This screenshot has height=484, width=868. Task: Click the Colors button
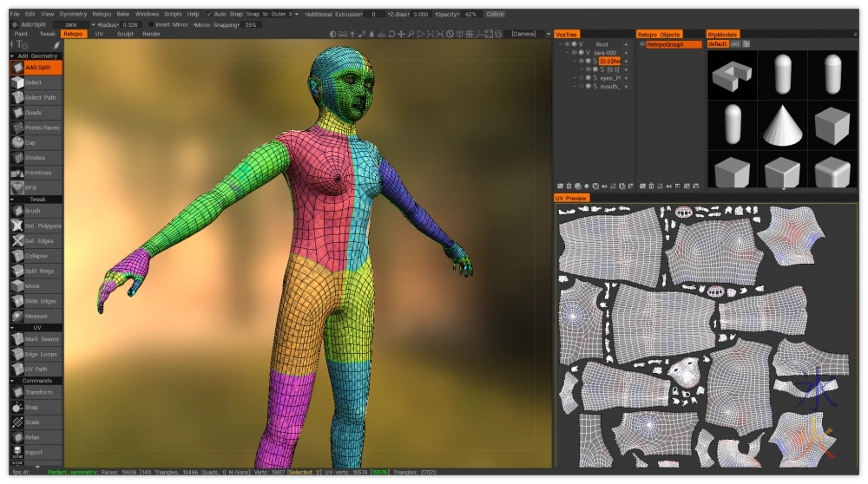coord(495,14)
